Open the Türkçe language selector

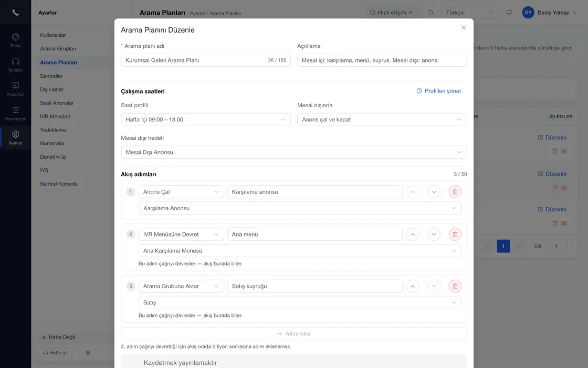pos(469,13)
